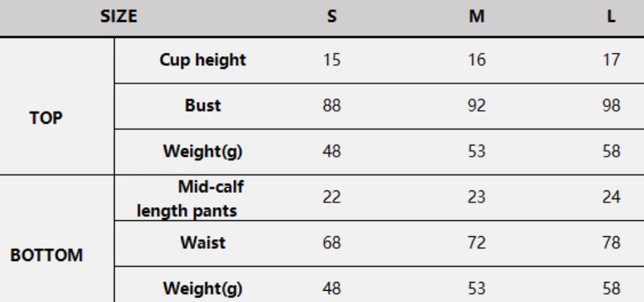The width and height of the screenshot is (644, 302).
Task: Select the L column header
Action: (x=611, y=16)
